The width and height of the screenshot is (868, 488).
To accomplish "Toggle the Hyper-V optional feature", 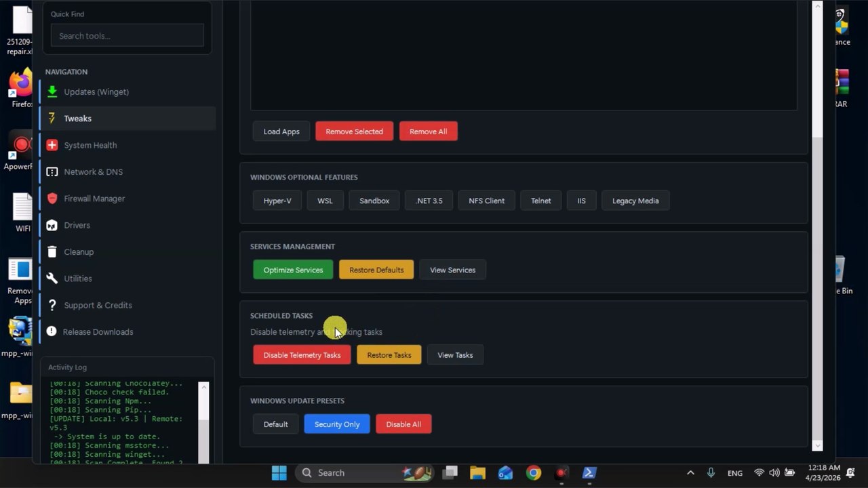I will [x=277, y=201].
